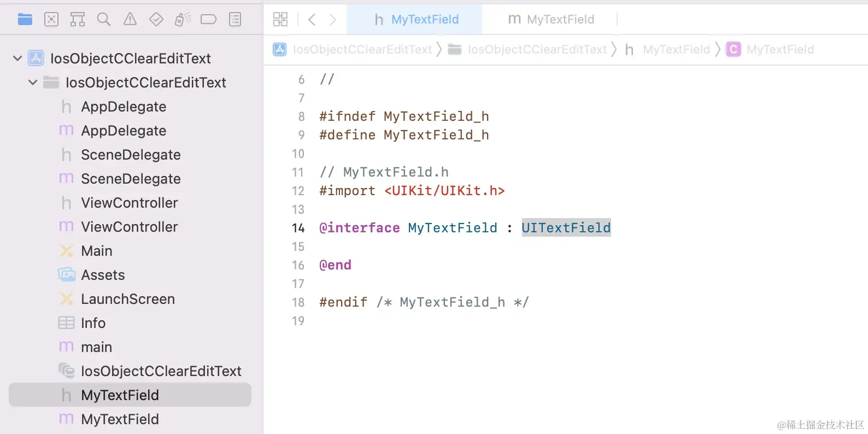Show the Issue navigator warning icon

(x=130, y=20)
